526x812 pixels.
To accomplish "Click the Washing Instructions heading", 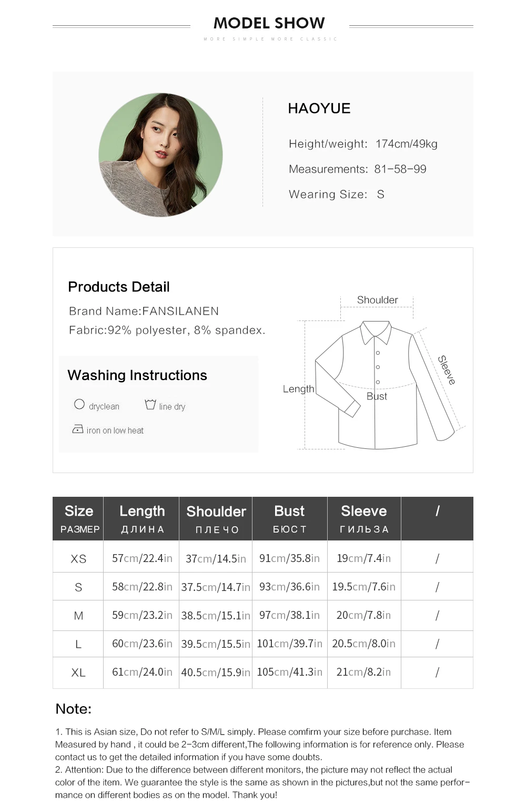I will click(x=137, y=375).
